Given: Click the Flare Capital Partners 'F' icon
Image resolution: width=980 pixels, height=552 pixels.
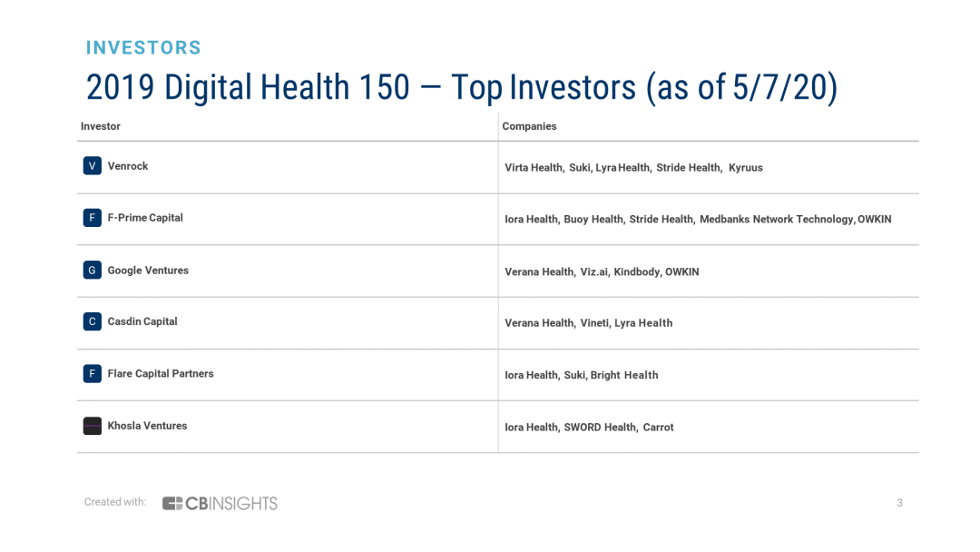Looking at the screenshot, I should point(92,374).
